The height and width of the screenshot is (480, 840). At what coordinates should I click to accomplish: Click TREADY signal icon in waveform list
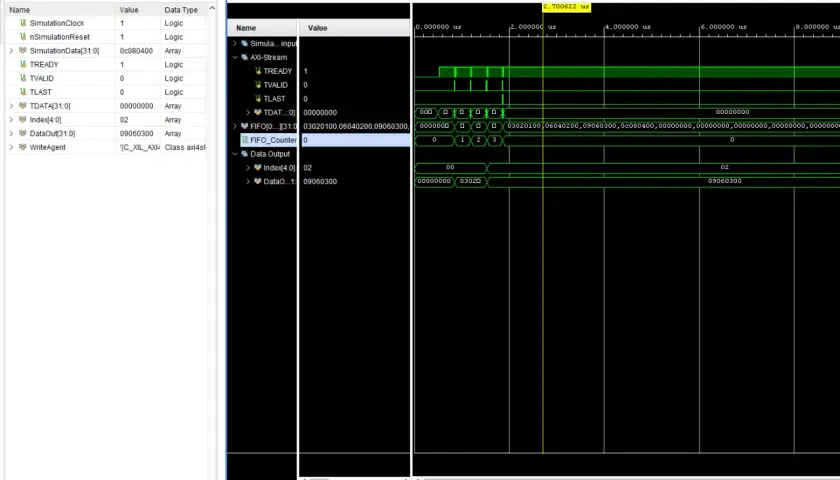[x=258, y=71]
